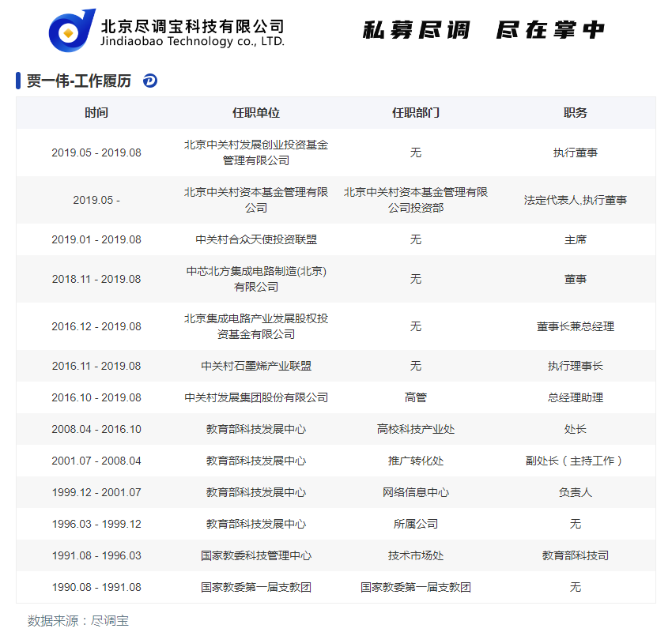Click the 任职部门 column header

click(416, 113)
